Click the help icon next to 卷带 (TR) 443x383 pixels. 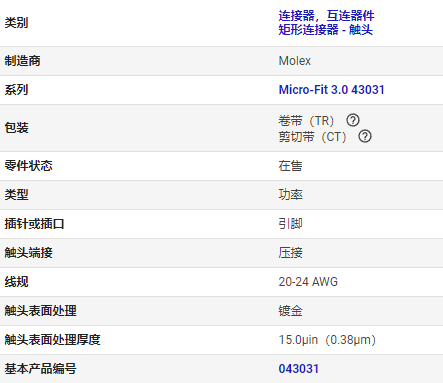click(353, 120)
